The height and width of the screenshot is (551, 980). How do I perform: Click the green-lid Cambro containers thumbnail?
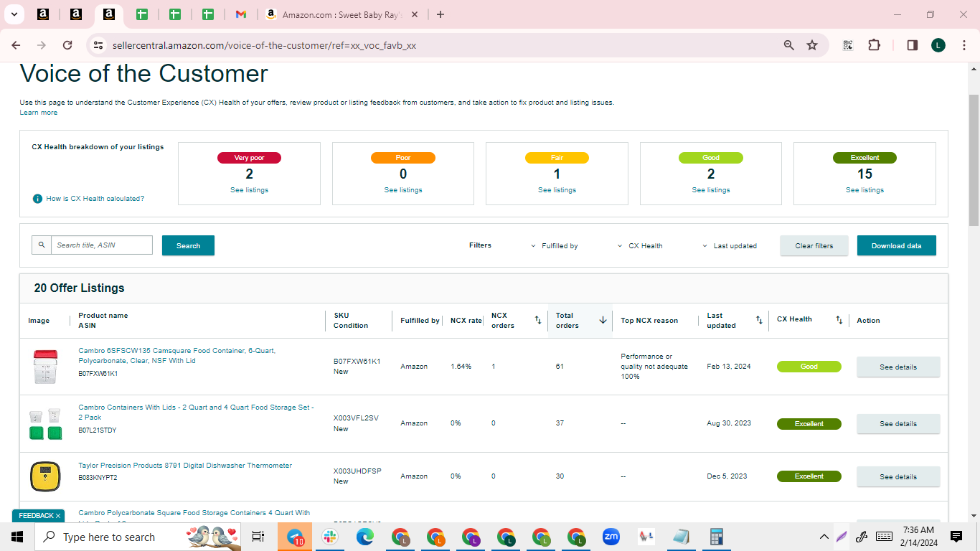pos(44,424)
